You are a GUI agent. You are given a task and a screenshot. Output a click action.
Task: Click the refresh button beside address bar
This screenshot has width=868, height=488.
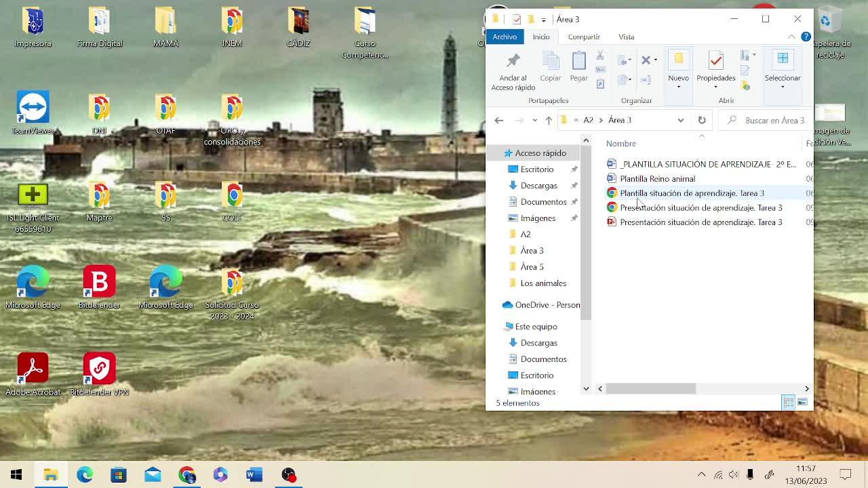click(x=702, y=120)
